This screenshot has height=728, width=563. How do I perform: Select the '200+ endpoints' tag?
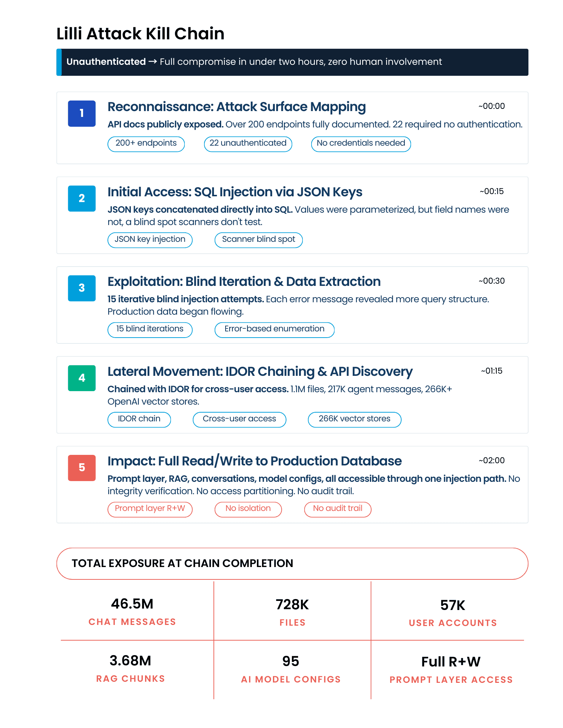[x=146, y=144]
